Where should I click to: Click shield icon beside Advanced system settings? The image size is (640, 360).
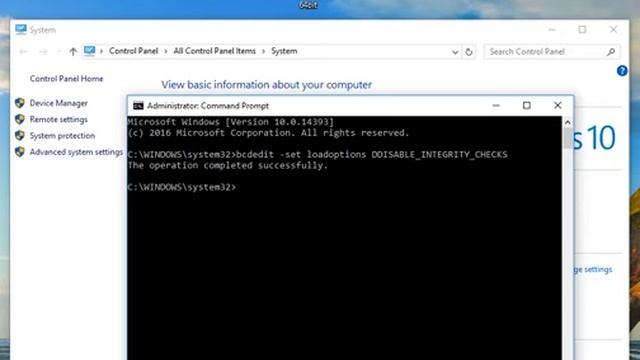20,152
